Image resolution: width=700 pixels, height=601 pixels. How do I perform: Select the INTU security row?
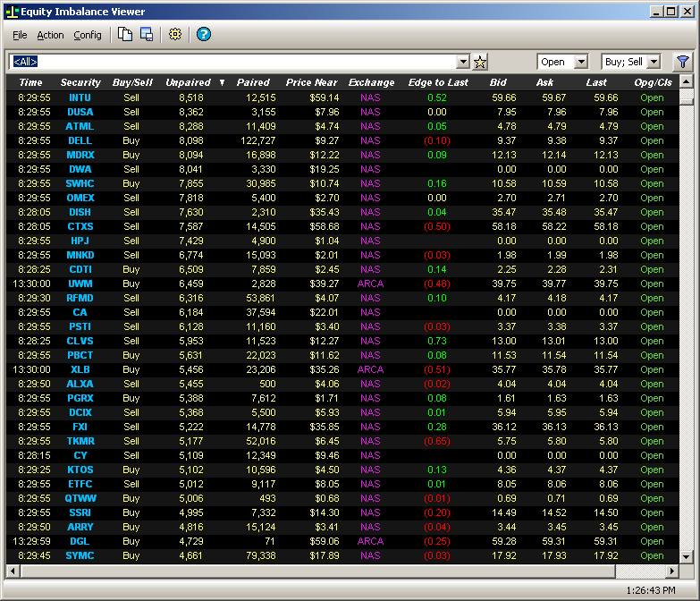tap(343, 97)
